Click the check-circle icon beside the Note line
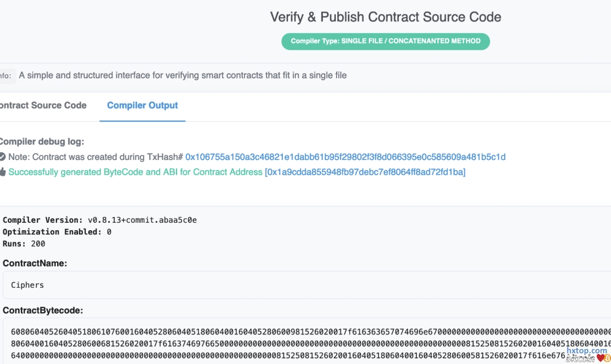Image resolution: width=611 pixels, height=364 pixels. [x=2, y=157]
